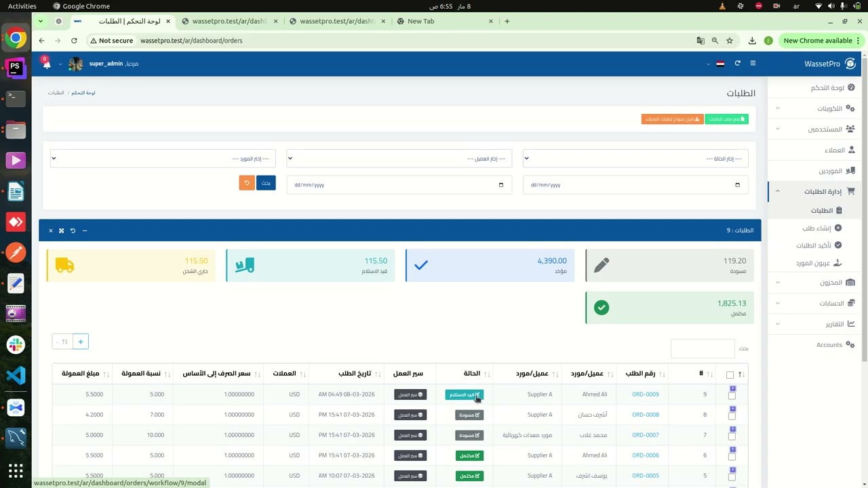Click the translate page icon in address bar
The image size is (868, 488).
coord(701,41)
